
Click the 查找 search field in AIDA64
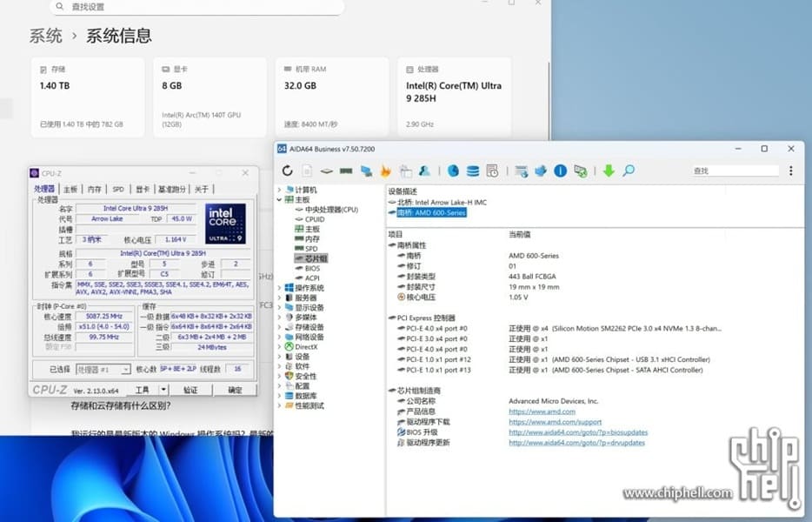coord(735,171)
